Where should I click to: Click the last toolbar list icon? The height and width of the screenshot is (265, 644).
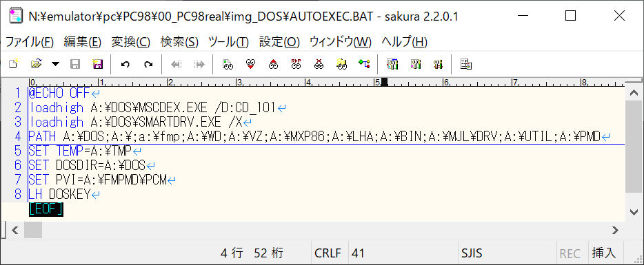[465, 63]
